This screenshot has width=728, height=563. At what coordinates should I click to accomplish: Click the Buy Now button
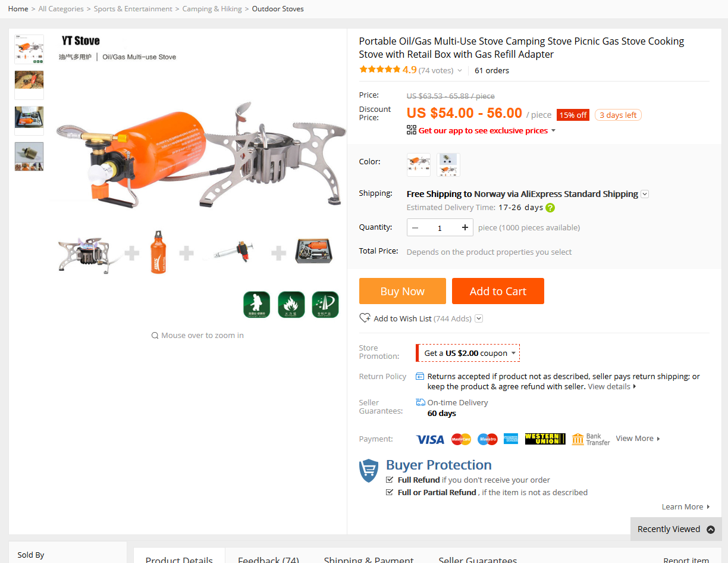tap(402, 291)
